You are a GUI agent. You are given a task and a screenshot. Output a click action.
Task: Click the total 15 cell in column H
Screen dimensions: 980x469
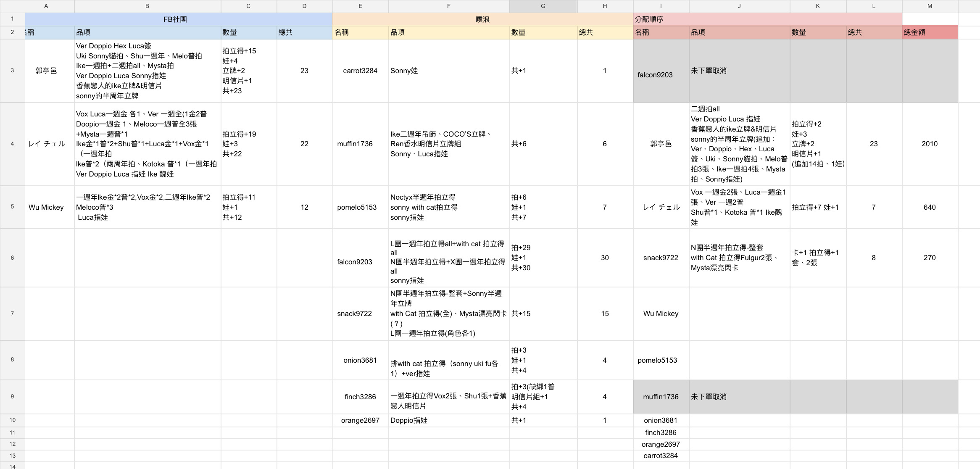pos(605,314)
